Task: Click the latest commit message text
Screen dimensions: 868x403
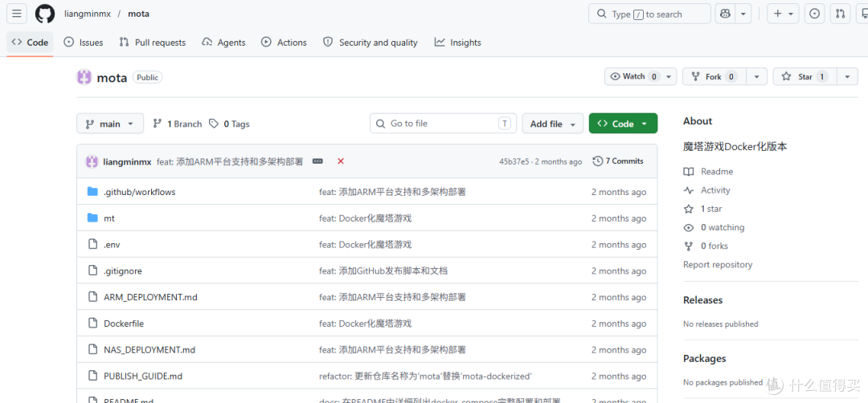Action: point(230,162)
